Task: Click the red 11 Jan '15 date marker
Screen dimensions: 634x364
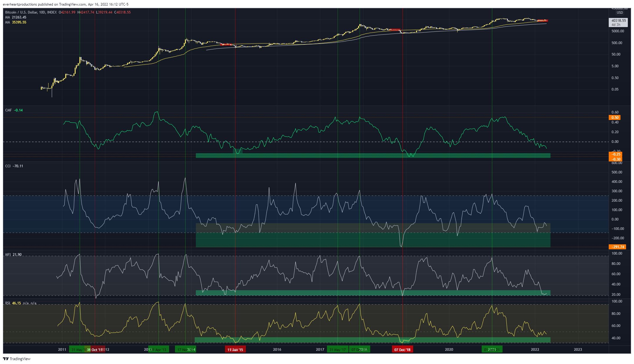Action: (x=235, y=350)
